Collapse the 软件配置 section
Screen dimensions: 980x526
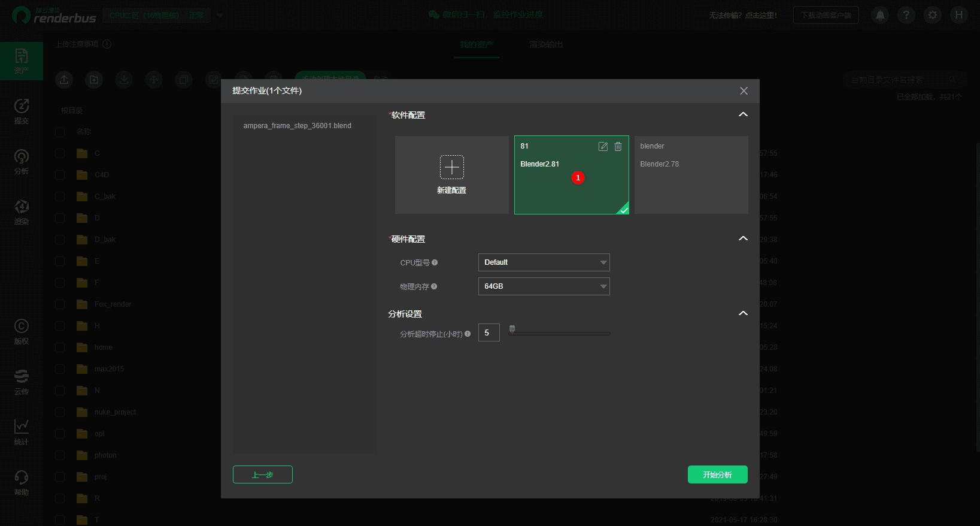pos(743,114)
